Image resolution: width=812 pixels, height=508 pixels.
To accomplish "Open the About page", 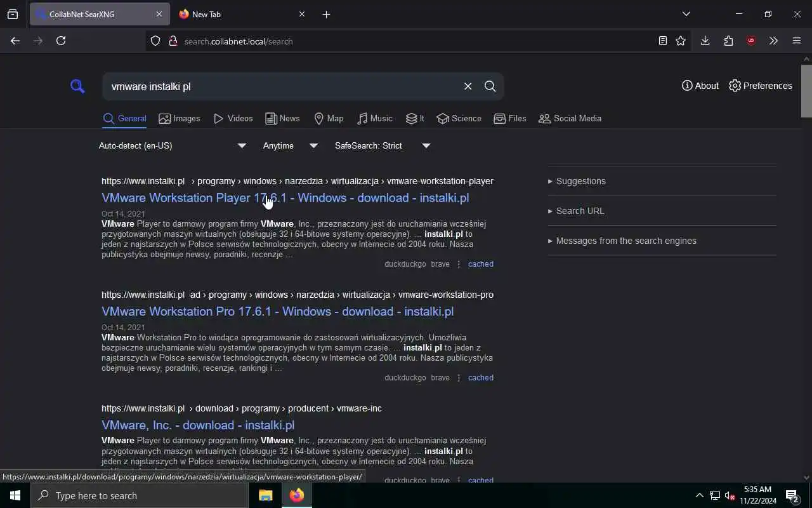I will [700, 86].
